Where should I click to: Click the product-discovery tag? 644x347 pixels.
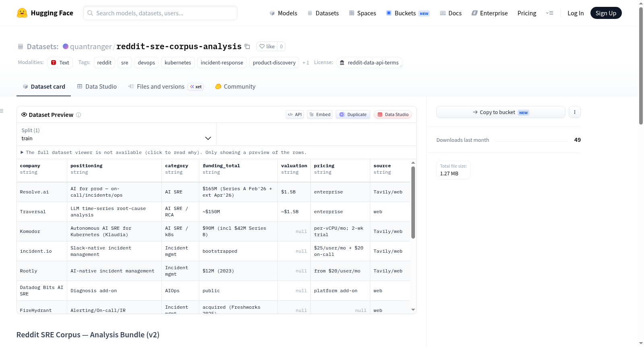(274, 62)
